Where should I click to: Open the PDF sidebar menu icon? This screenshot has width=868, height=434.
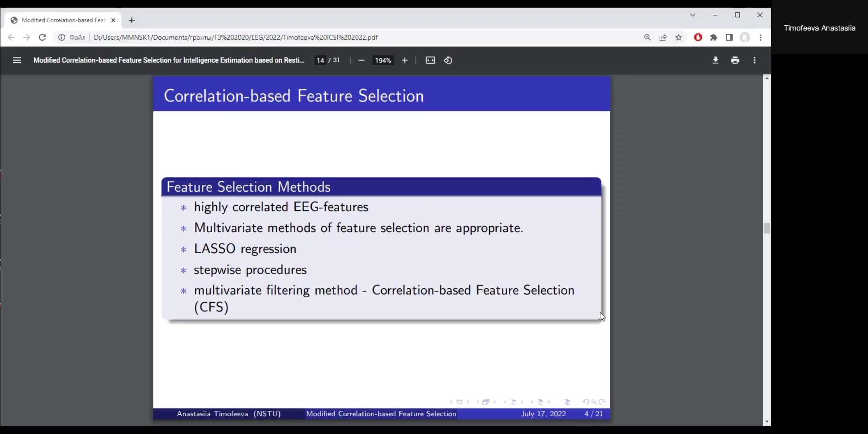[x=17, y=60]
